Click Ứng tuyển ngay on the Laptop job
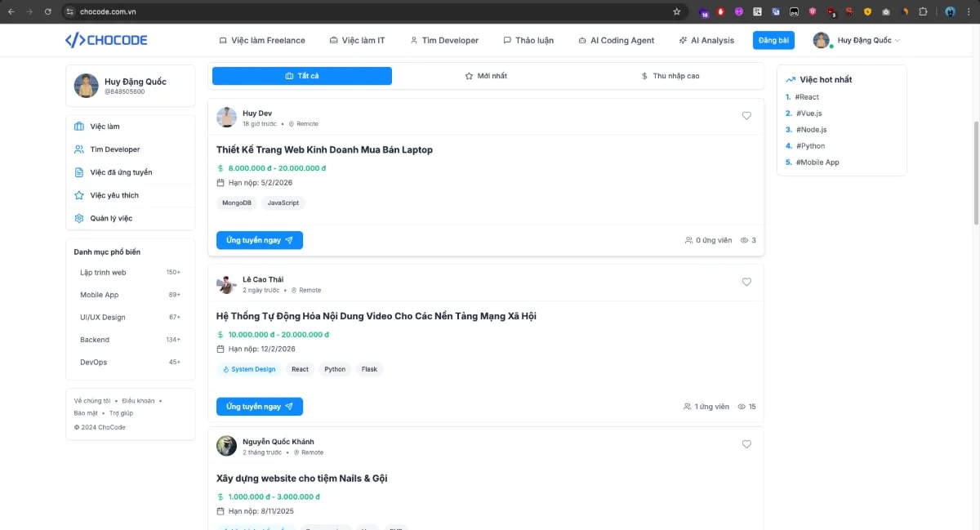Image resolution: width=980 pixels, height=530 pixels. coord(260,240)
